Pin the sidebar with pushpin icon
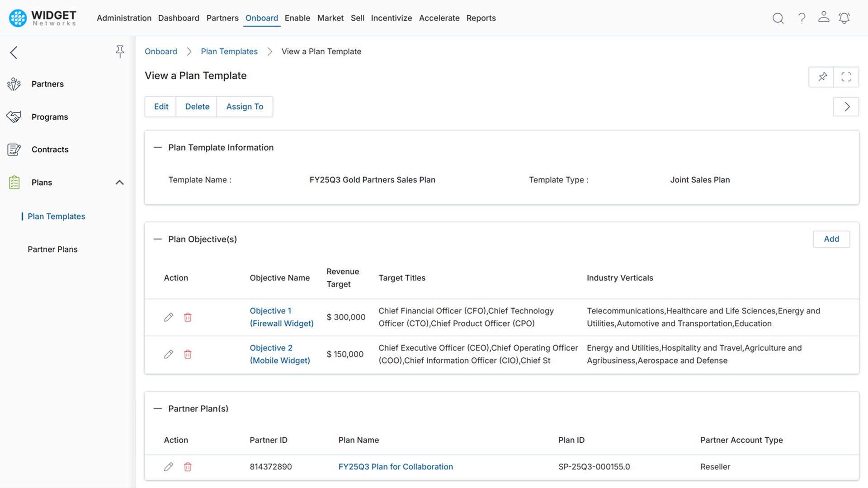Screen dimensions: 868x488 click(x=120, y=52)
